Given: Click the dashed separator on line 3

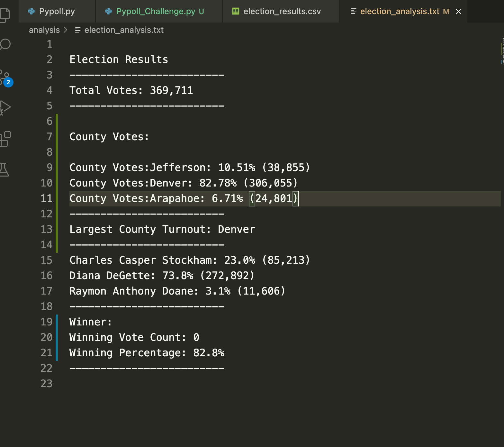Looking at the screenshot, I should click(147, 75).
